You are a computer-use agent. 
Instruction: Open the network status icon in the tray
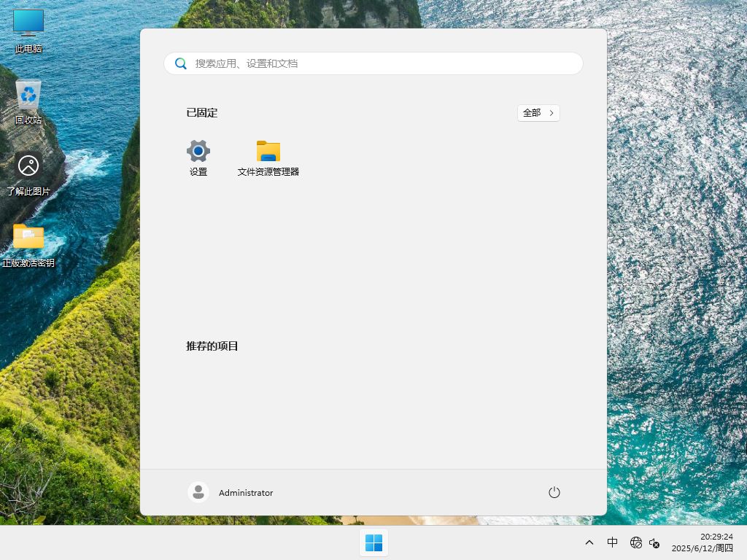point(635,542)
